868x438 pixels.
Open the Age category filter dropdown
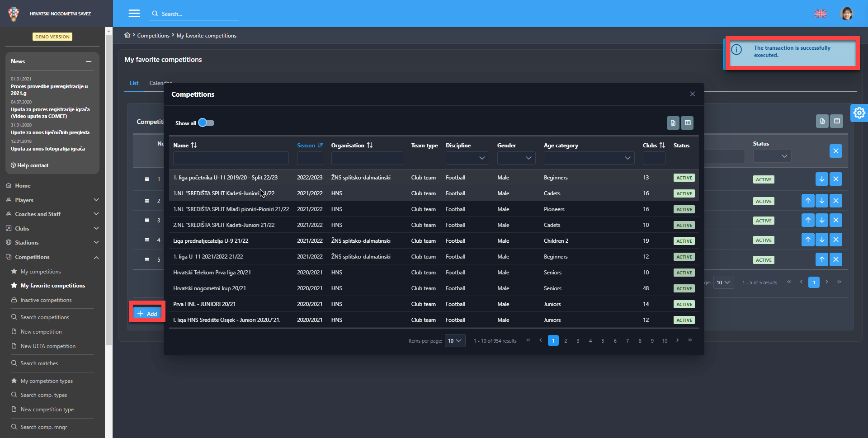tap(589, 158)
